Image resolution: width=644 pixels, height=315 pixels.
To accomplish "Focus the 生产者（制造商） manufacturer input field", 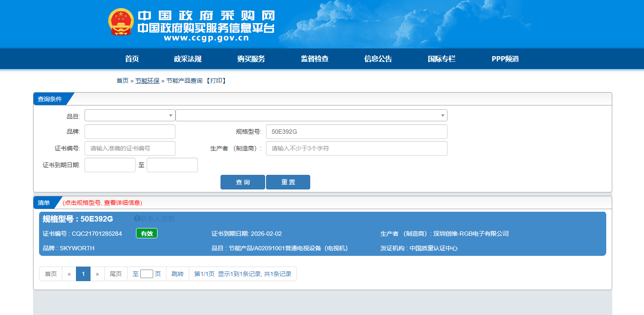I will pyautogui.click(x=357, y=148).
